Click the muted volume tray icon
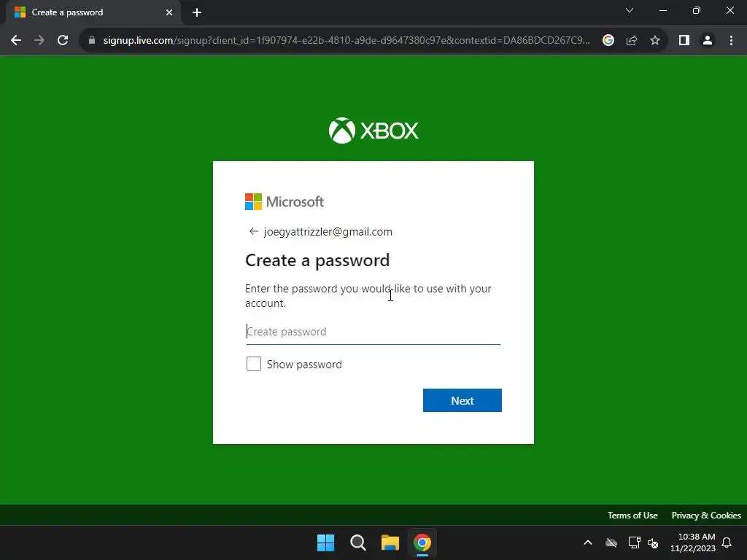Viewport: 747px width, 560px height. click(653, 542)
